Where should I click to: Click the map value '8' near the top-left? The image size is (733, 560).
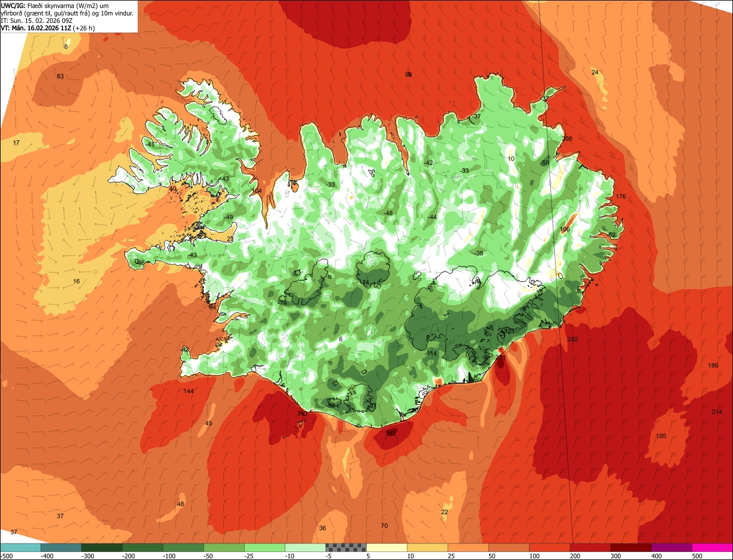coord(66,46)
